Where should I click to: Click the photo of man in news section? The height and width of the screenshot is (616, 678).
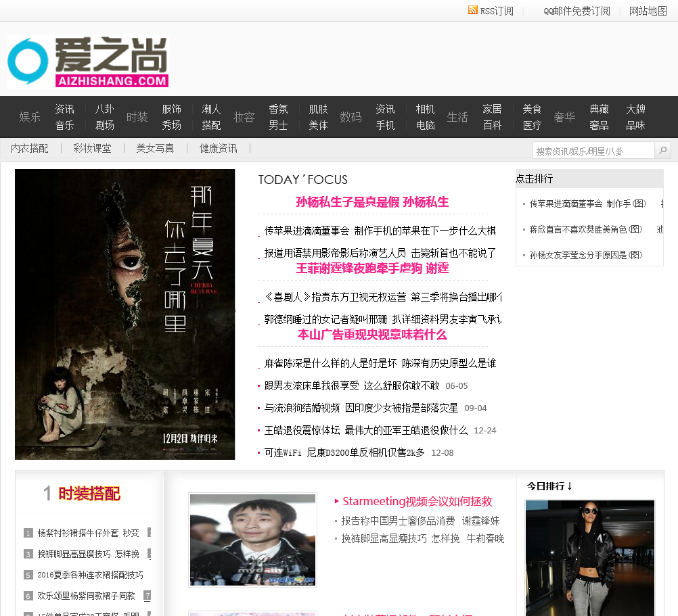tap(252, 540)
